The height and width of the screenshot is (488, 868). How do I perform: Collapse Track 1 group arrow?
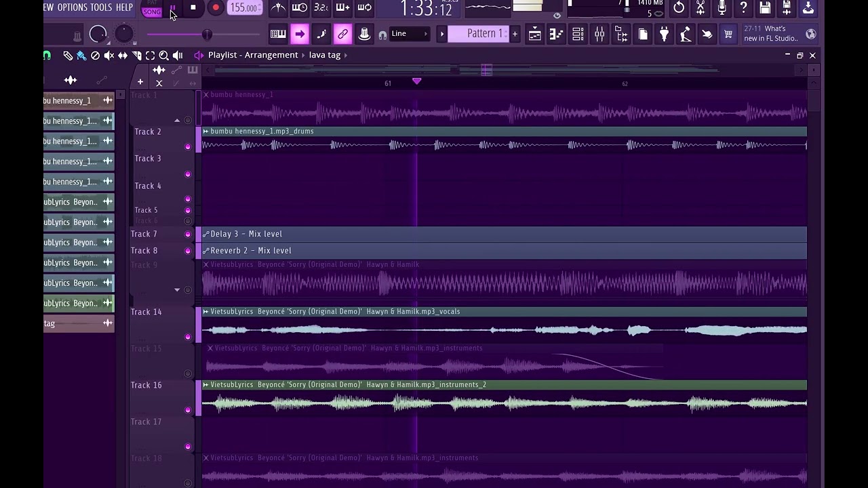[177, 121]
